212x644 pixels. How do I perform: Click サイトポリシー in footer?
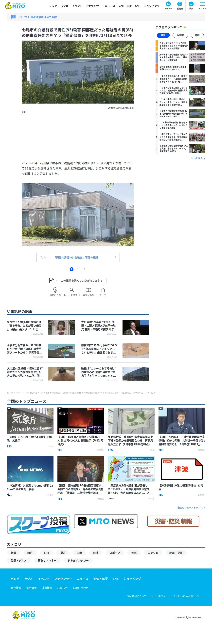[159, 596]
